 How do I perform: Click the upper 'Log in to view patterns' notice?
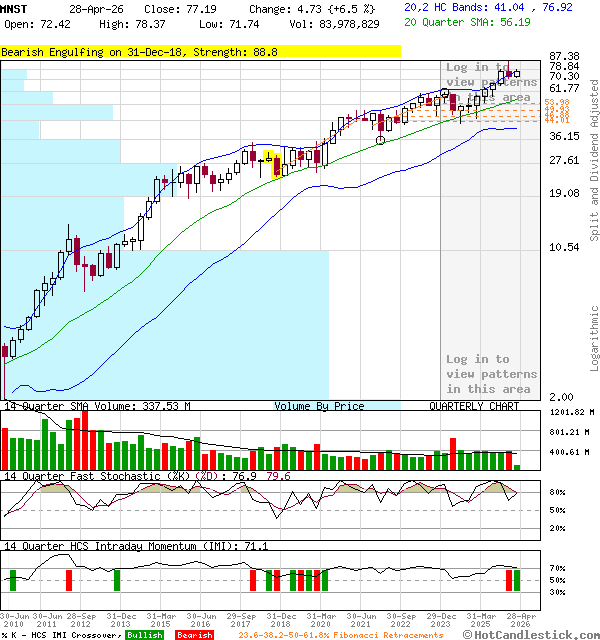pyautogui.click(x=490, y=82)
